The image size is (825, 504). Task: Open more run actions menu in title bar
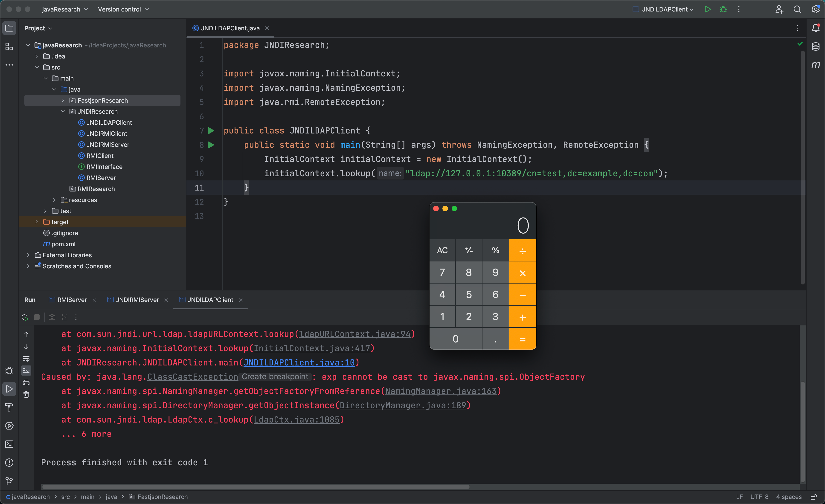[739, 9]
